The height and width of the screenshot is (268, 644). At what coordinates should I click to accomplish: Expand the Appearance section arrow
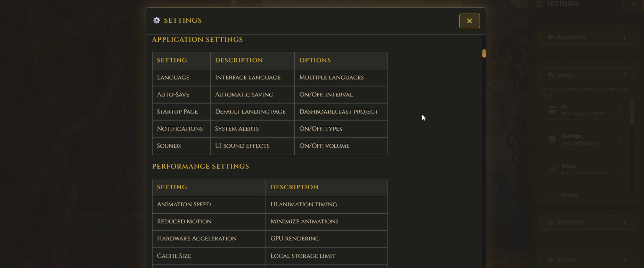[625, 37]
